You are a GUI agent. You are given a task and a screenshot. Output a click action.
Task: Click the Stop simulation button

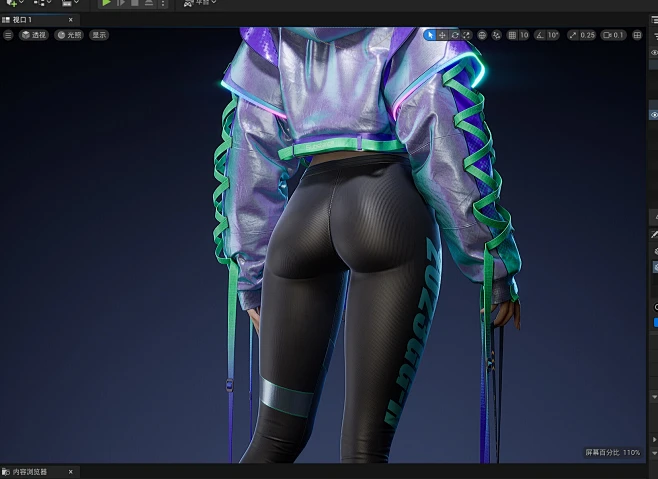point(135,3)
